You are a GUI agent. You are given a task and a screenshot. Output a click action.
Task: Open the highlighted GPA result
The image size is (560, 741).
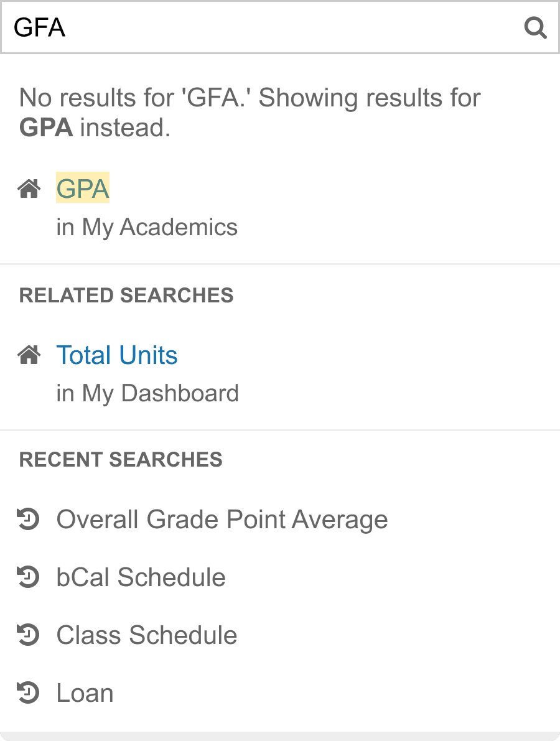click(x=83, y=189)
